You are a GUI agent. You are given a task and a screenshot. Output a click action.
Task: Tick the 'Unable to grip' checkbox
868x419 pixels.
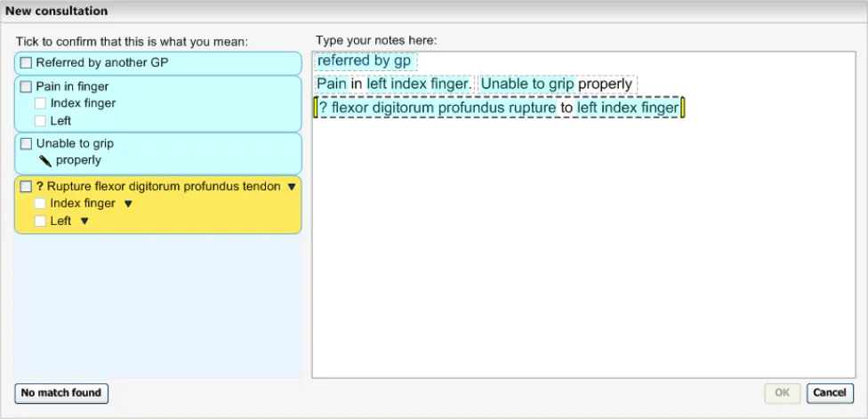click(26, 144)
